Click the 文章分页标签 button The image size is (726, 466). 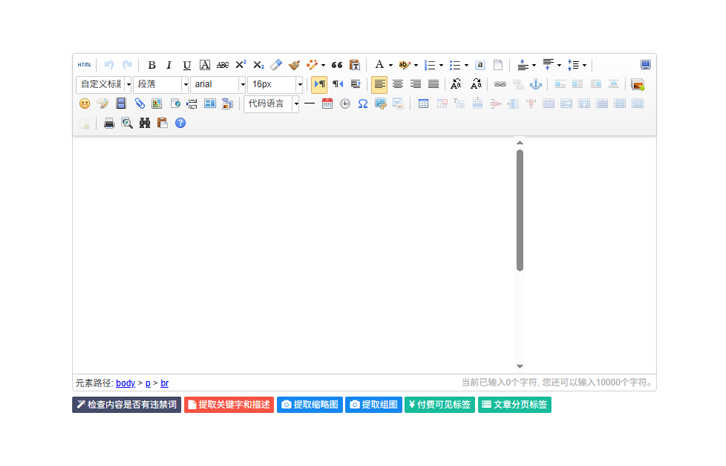514,405
